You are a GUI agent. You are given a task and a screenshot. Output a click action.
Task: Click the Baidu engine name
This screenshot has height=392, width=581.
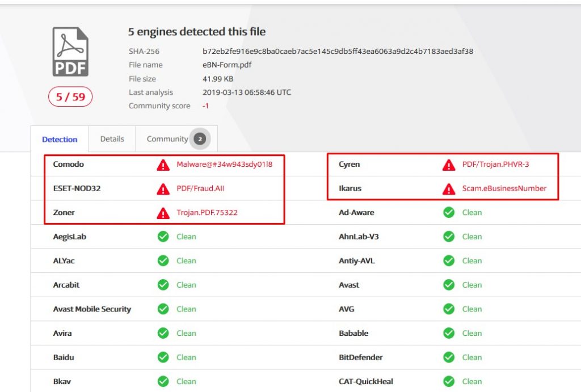64,357
